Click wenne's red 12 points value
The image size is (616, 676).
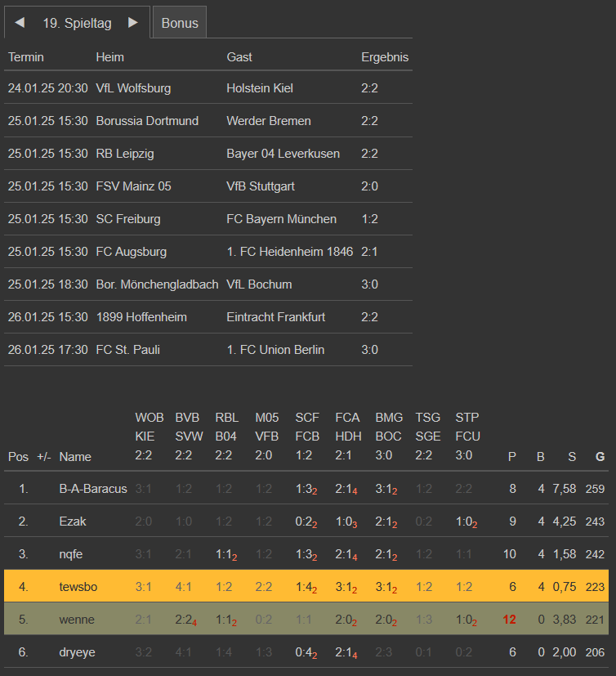point(510,620)
